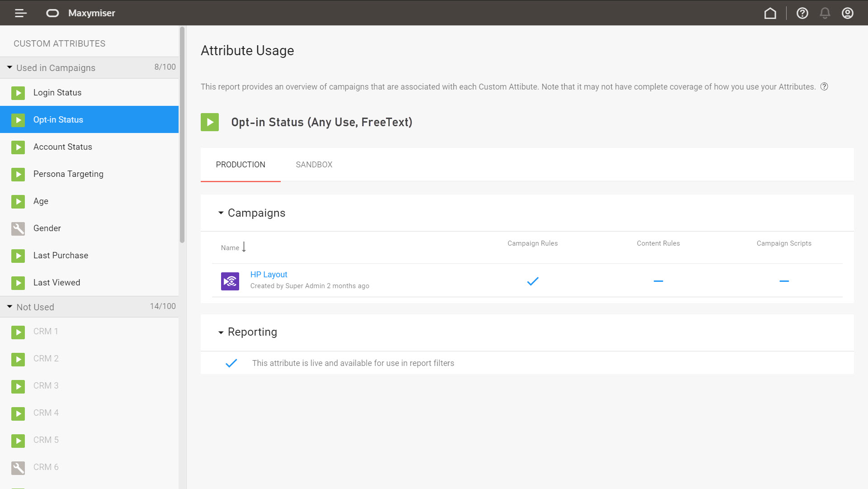Select the Production tab
The width and height of the screenshot is (868, 489).
241,165
